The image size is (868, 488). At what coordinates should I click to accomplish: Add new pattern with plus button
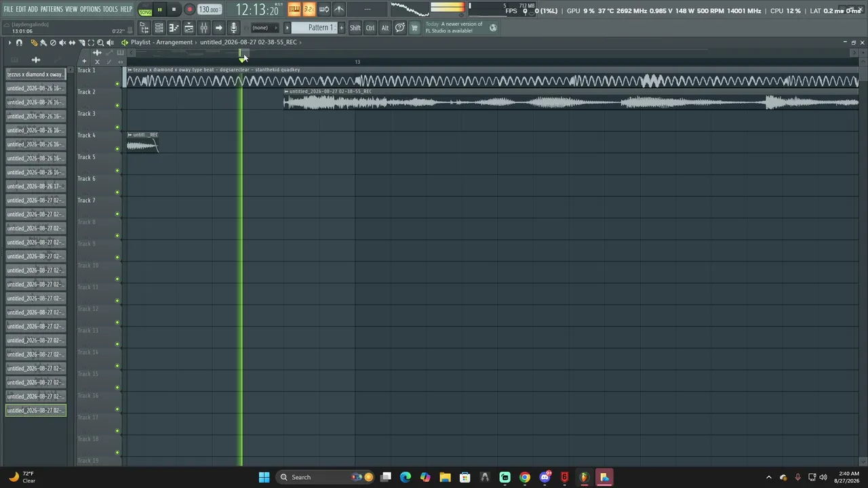point(341,28)
